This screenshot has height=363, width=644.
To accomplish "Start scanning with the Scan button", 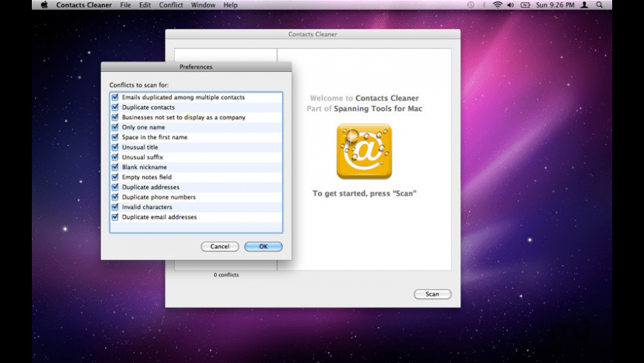I will click(x=432, y=294).
